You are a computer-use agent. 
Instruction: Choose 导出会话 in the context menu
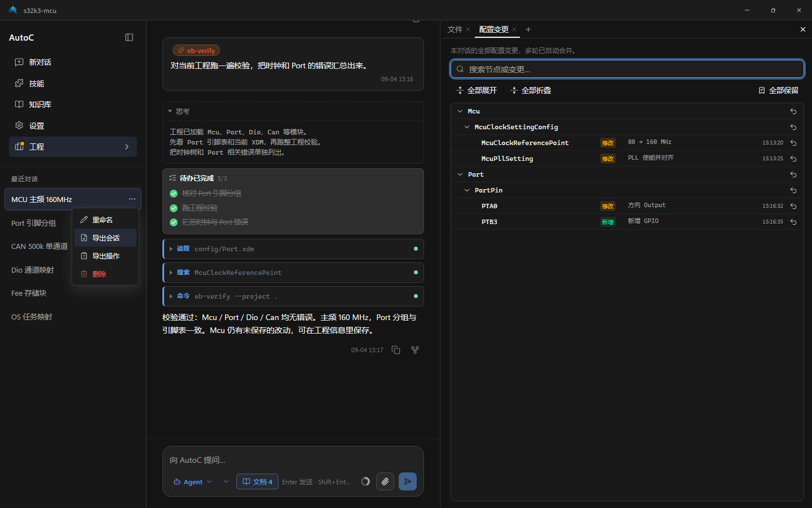105,238
